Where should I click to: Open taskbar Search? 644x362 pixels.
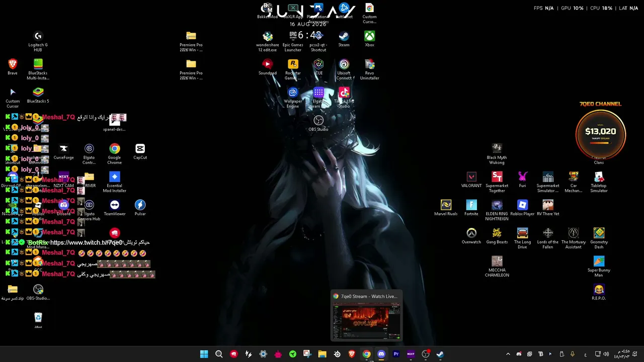click(219, 354)
